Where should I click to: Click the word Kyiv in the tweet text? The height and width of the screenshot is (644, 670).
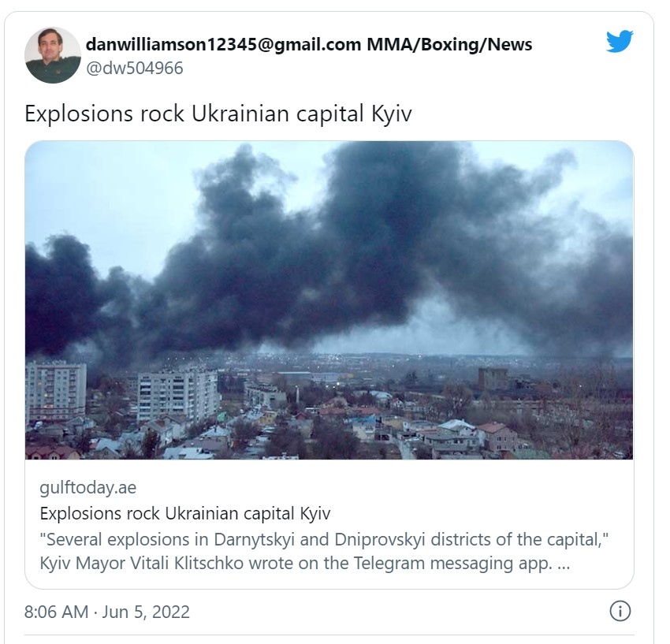pos(392,114)
